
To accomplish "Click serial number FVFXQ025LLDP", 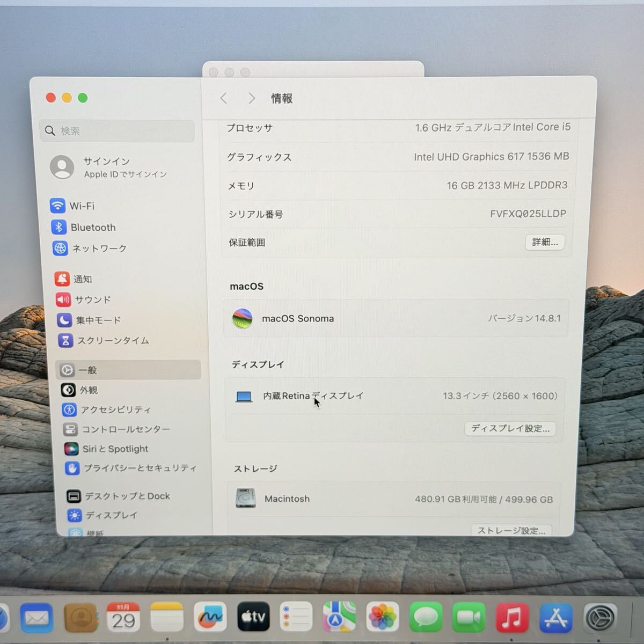I will click(x=528, y=214).
